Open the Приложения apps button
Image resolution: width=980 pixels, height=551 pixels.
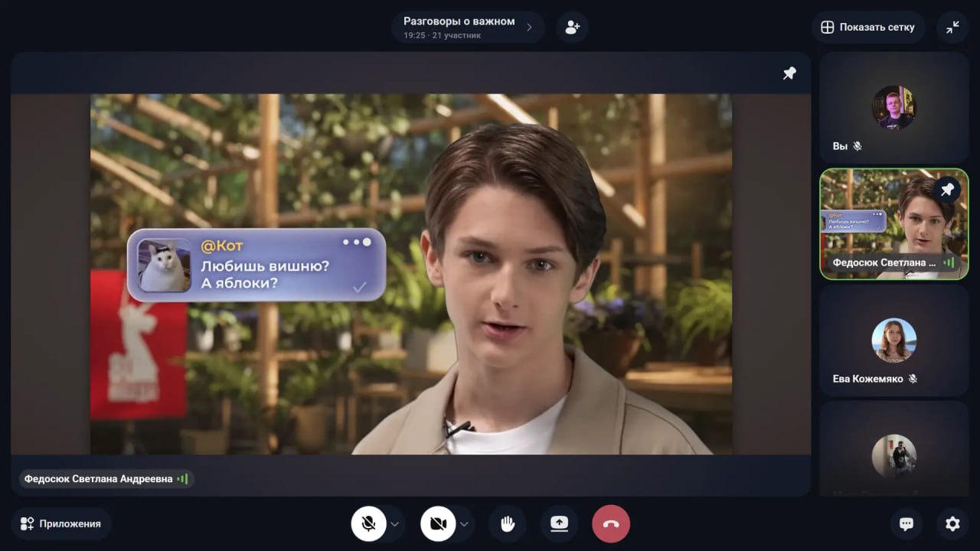tap(61, 523)
